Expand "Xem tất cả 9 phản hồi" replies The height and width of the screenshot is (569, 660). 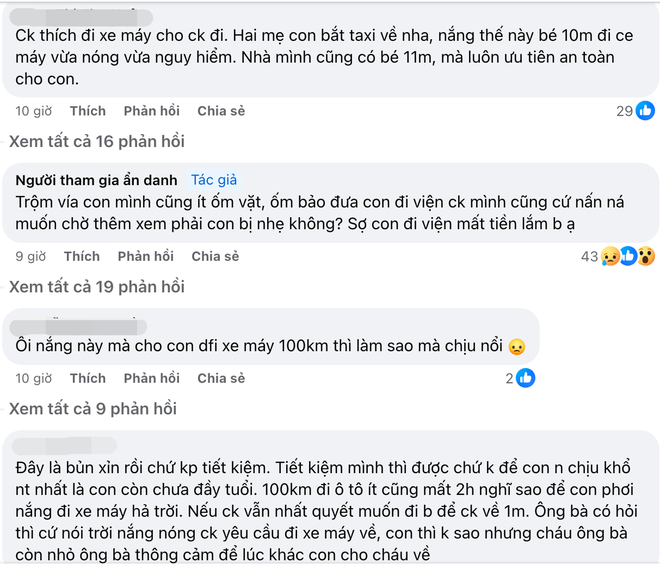pos(93,408)
